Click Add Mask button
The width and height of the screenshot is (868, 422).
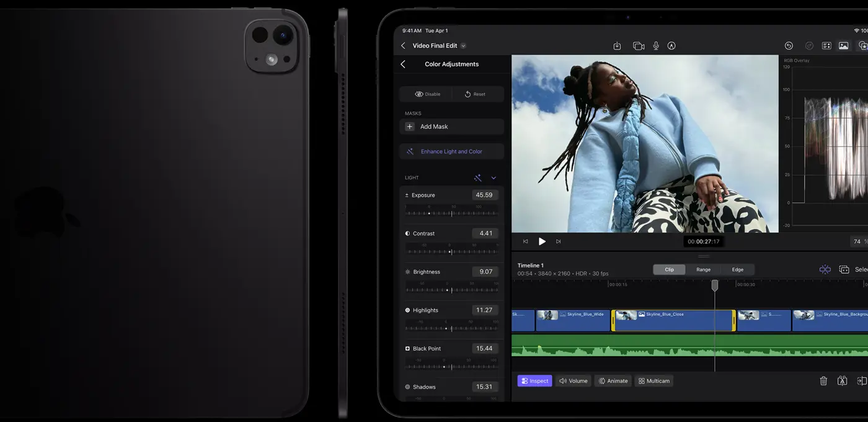(x=451, y=127)
